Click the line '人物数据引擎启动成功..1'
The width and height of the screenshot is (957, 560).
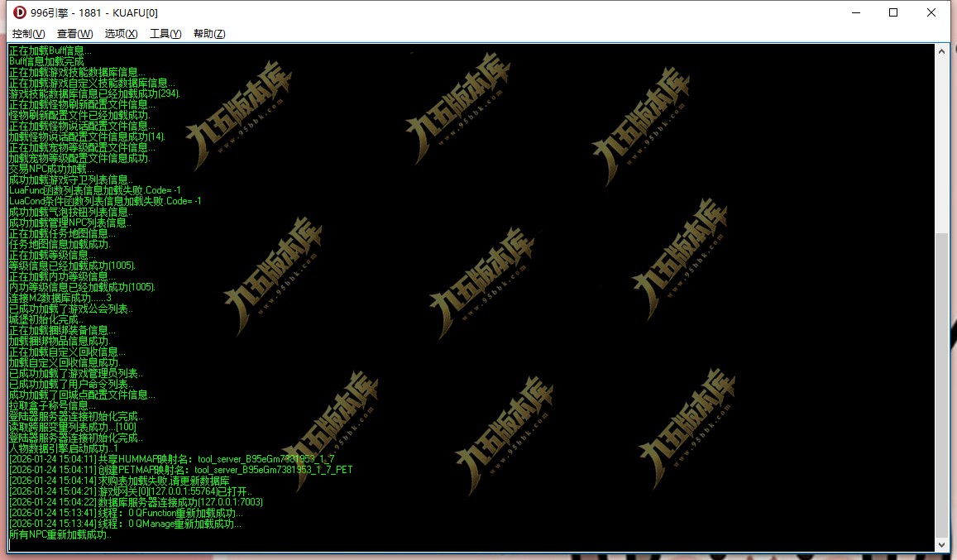64,448
